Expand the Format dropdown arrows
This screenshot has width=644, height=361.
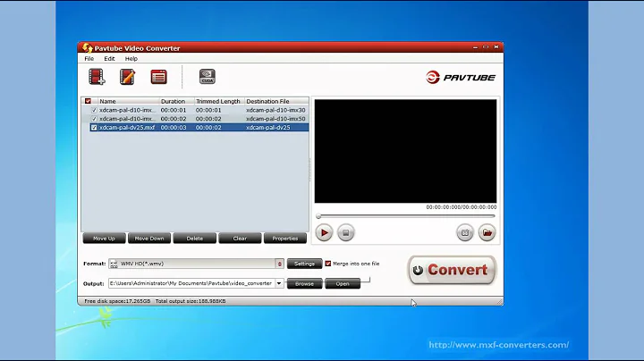(x=280, y=264)
